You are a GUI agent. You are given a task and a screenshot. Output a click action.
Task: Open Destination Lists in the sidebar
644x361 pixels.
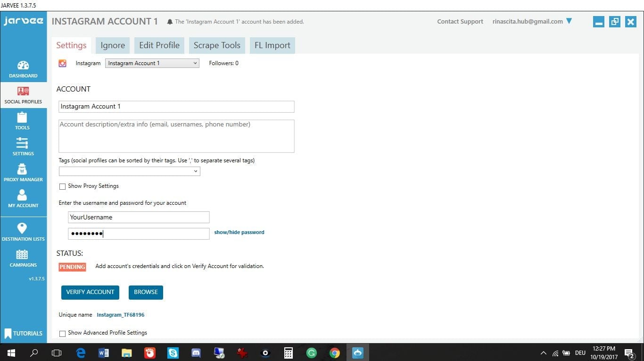(23, 232)
